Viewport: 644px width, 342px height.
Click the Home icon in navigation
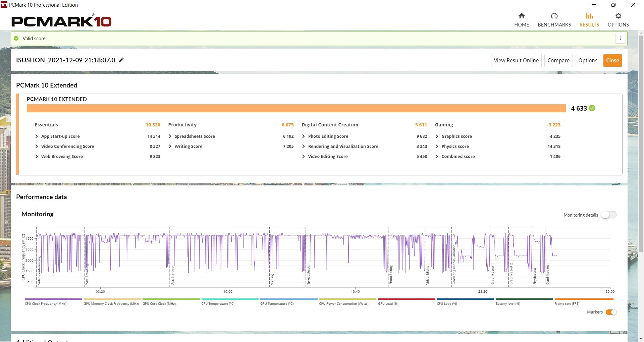(522, 16)
